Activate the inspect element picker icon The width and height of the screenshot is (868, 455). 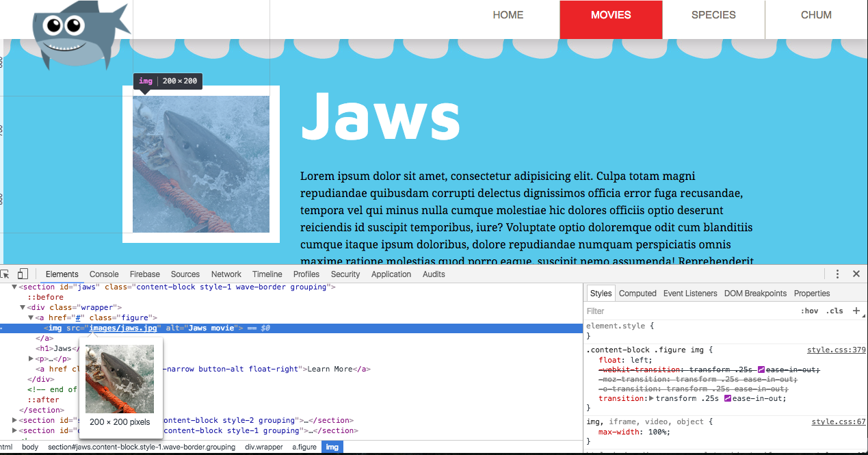coord(5,274)
